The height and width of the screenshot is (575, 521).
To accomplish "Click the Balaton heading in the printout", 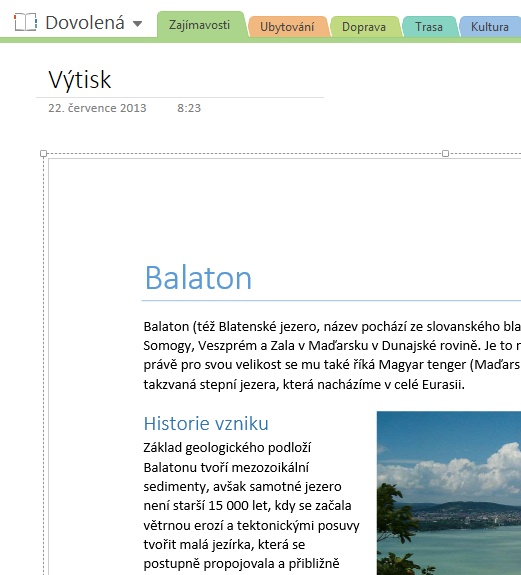I will [198, 278].
